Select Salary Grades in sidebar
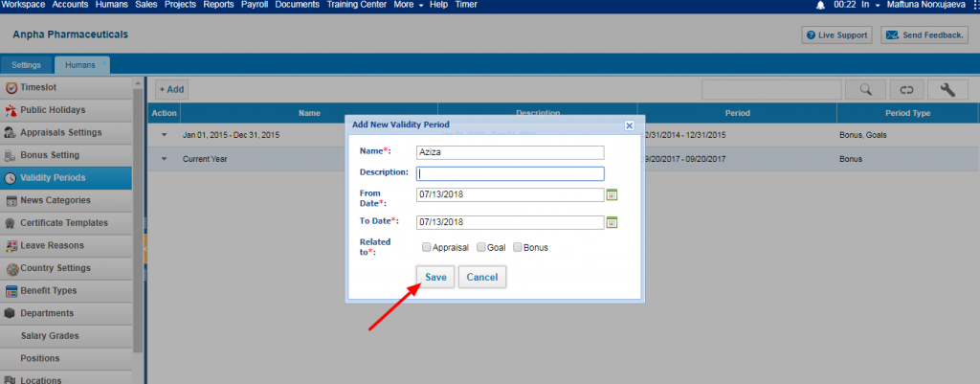The width and height of the screenshot is (980, 384). coord(66,336)
